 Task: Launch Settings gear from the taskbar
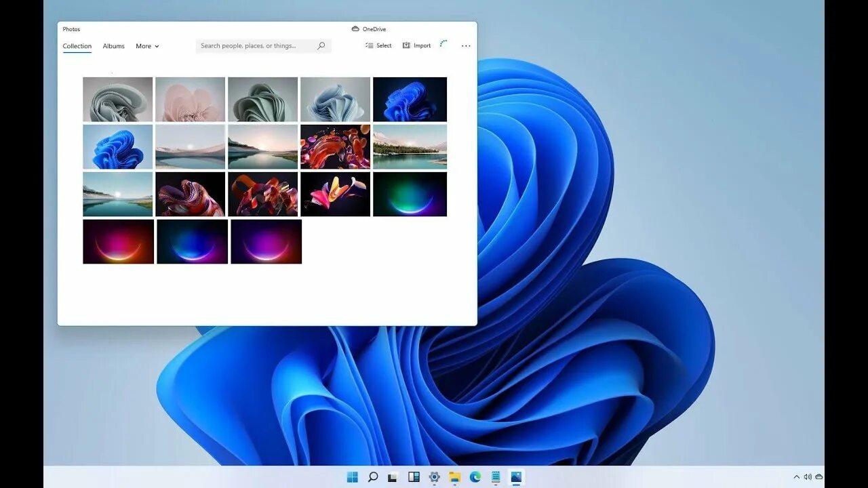(x=434, y=477)
